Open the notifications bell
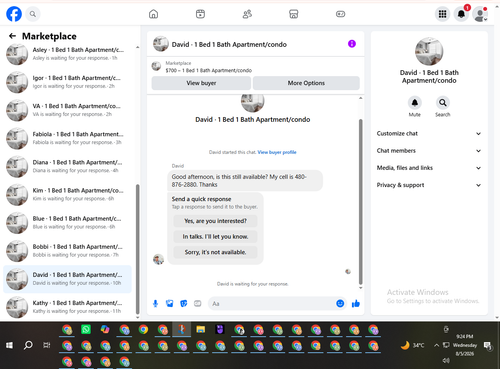 tap(461, 14)
